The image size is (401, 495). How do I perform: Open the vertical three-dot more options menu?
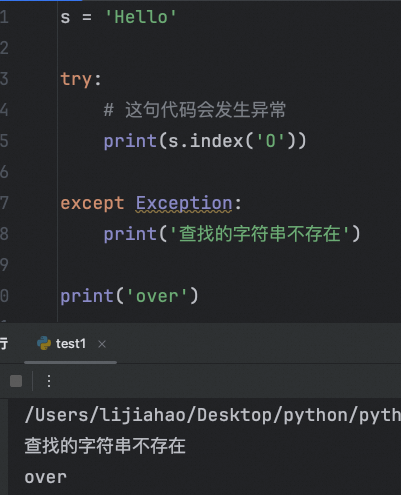coord(49,381)
